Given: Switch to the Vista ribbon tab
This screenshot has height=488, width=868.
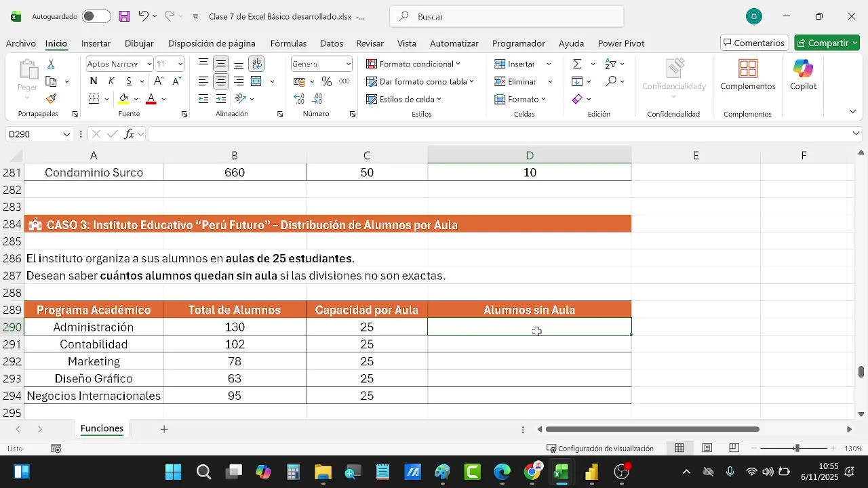Looking at the screenshot, I should click(407, 43).
